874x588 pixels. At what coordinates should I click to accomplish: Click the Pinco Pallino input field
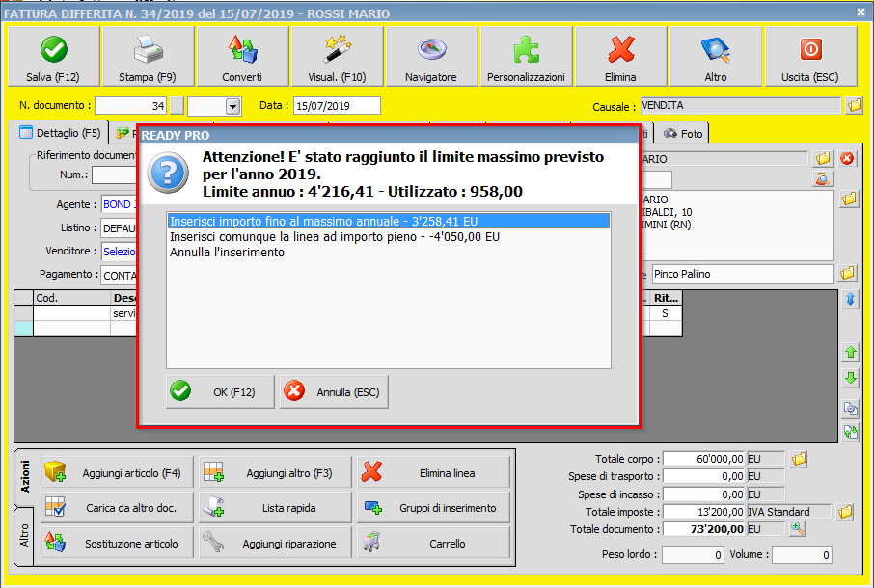tap(743, 274)
